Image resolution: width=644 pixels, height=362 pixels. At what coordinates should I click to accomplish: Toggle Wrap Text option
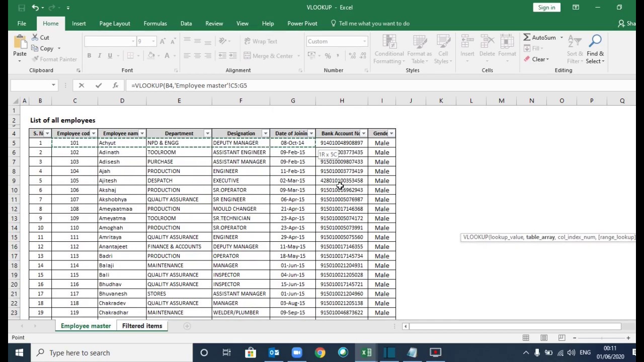click(x=261, y=41)
